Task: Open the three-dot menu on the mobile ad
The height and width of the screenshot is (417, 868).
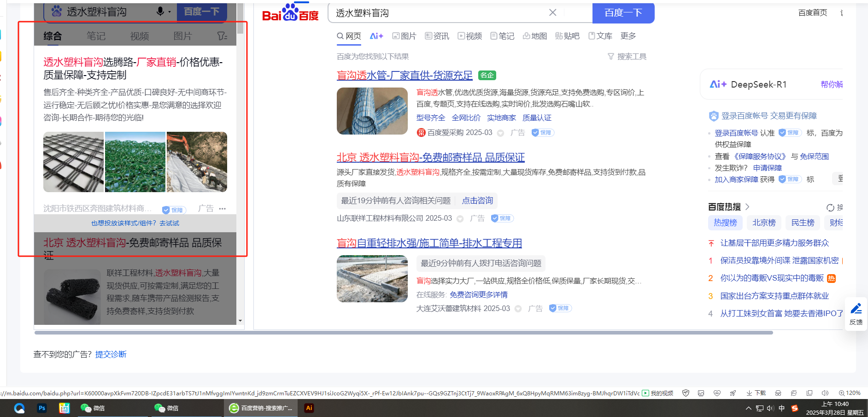Action: point(223,209)
